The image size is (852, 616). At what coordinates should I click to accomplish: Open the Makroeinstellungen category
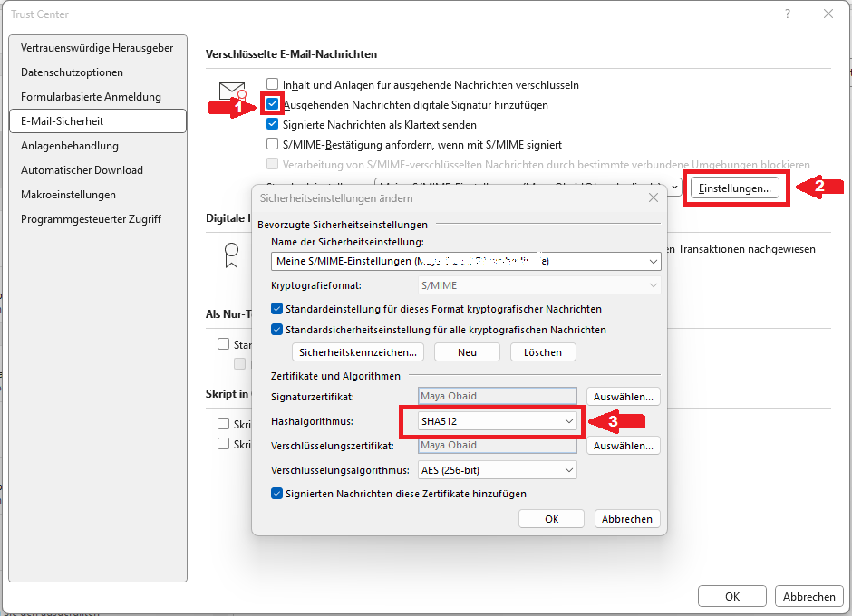click(69, 195)
